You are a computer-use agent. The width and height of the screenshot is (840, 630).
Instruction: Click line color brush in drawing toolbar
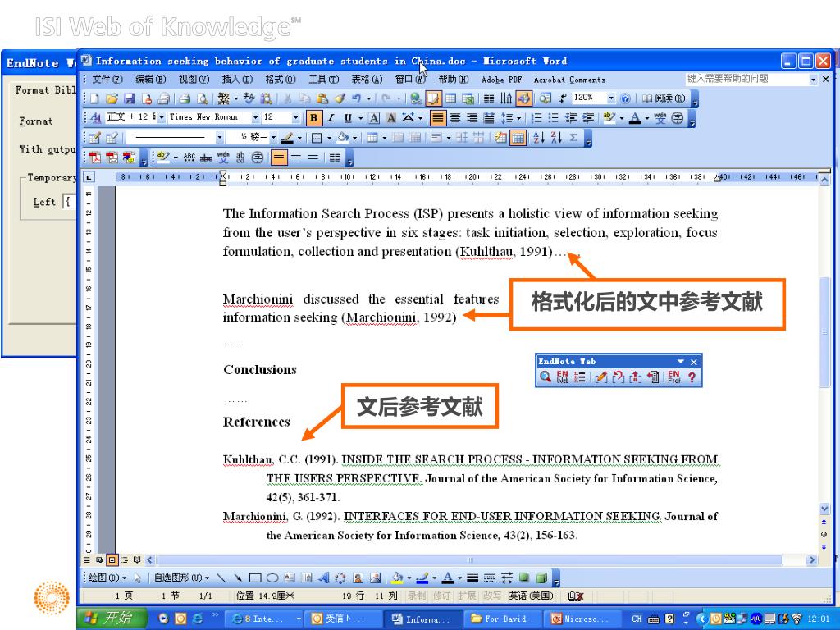point(422,577)
